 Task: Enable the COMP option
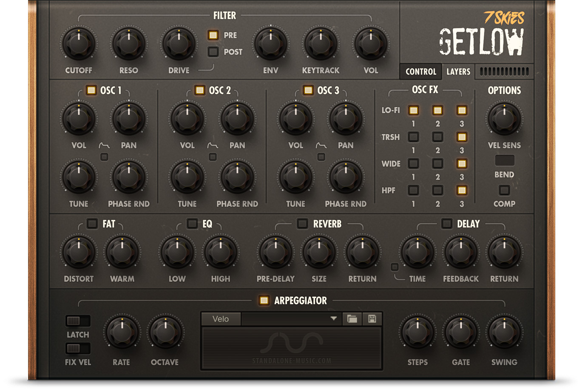504,190
